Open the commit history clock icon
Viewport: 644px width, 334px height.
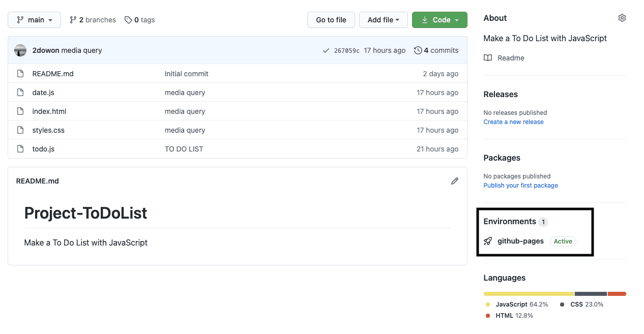click(x=418, y=50)
